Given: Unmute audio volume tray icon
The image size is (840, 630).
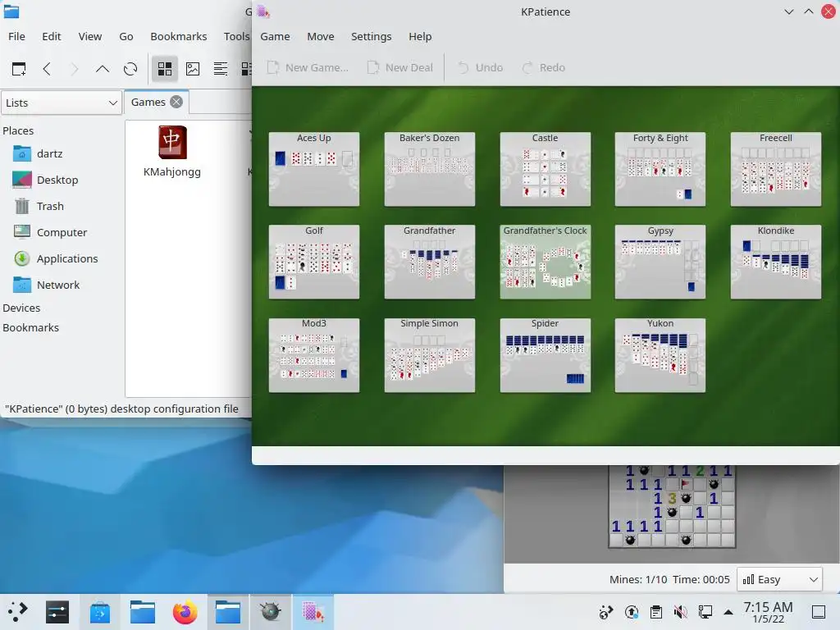Looking at the screenshot, I should click(680, 612).
